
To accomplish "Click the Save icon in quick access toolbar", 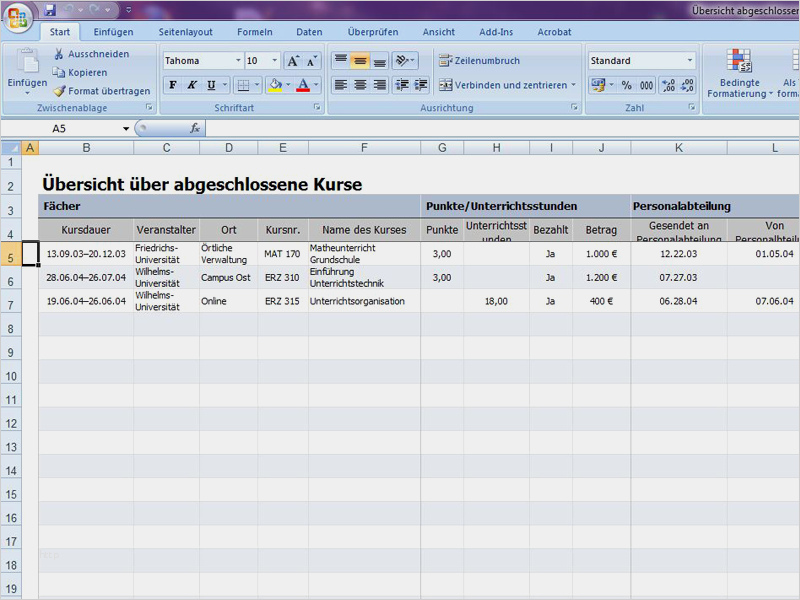I will click(50, 9).
